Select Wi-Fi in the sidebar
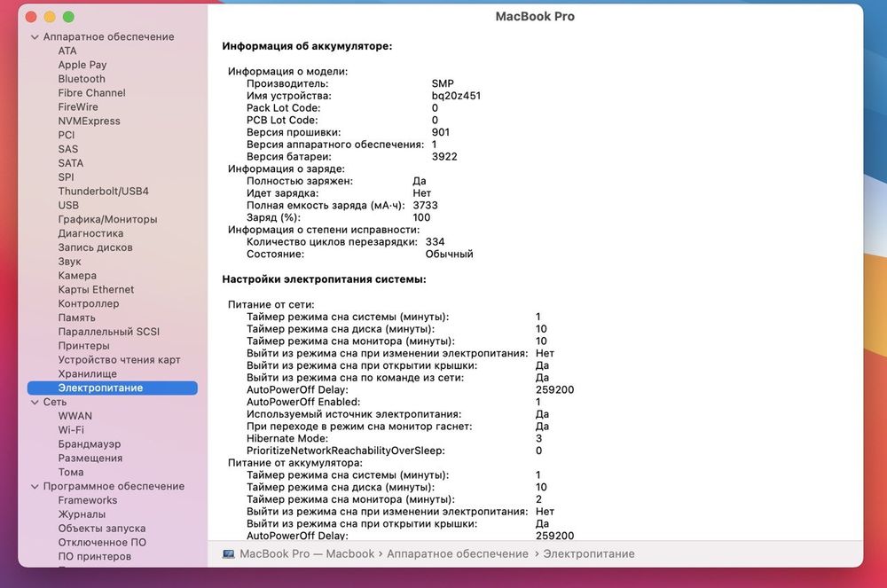887x588 pixels. point(71,430)
